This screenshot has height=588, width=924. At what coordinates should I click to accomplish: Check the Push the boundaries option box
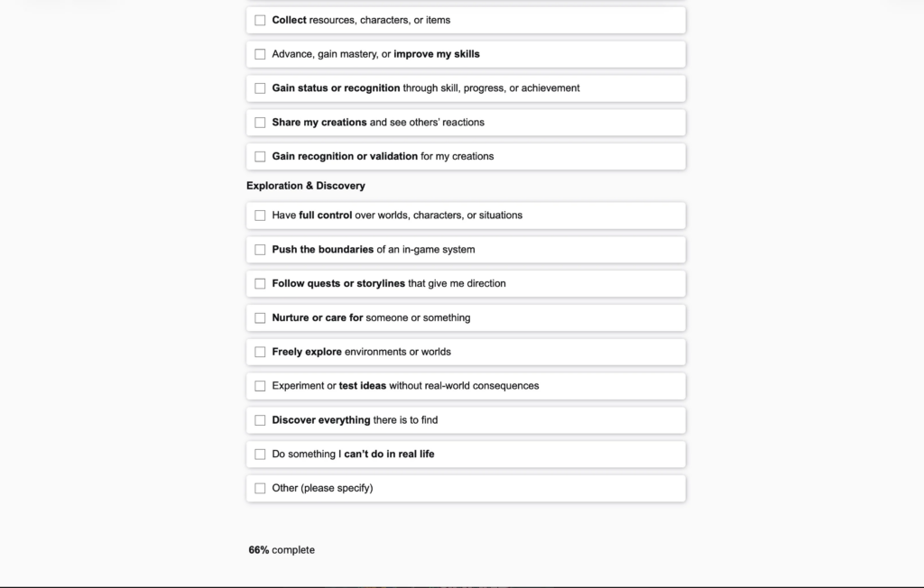point(260,250)
